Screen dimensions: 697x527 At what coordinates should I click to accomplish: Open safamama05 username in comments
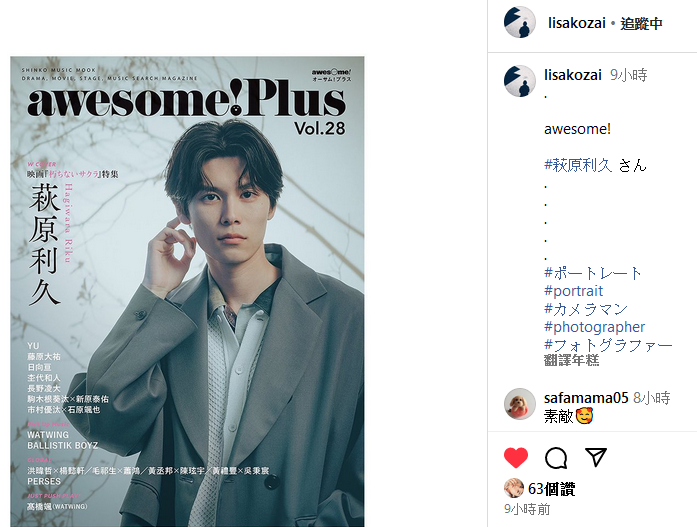(x=586, y=398)
